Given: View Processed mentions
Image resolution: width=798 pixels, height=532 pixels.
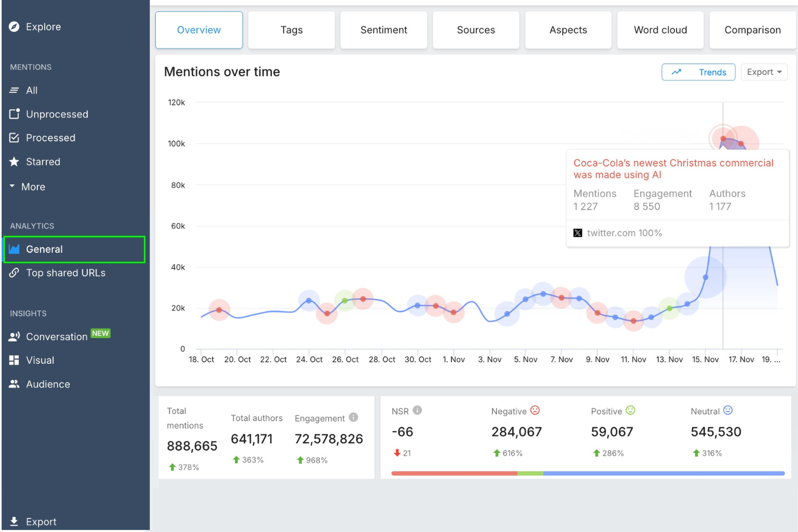Looking at the screenshot, I should [51, 137].
